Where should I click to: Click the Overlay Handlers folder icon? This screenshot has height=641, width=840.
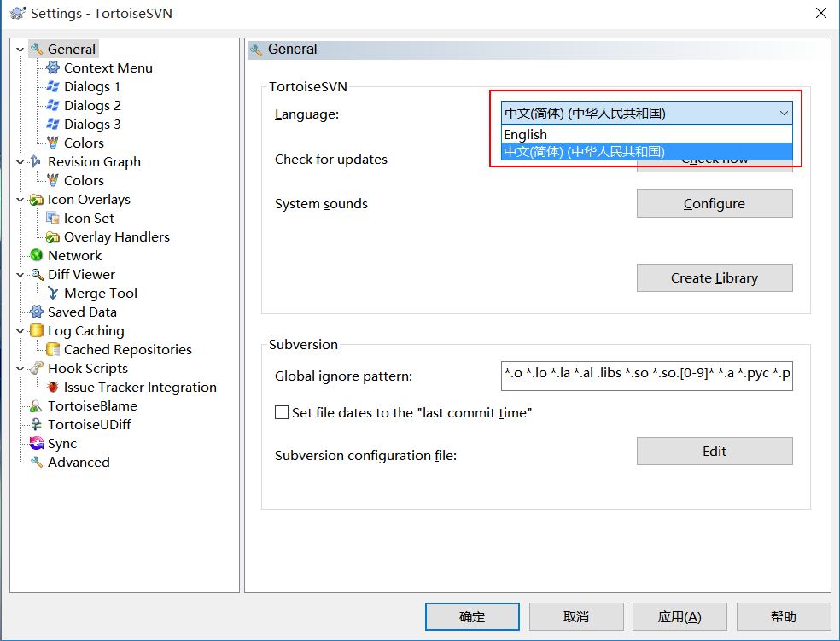tap(53, 237)
